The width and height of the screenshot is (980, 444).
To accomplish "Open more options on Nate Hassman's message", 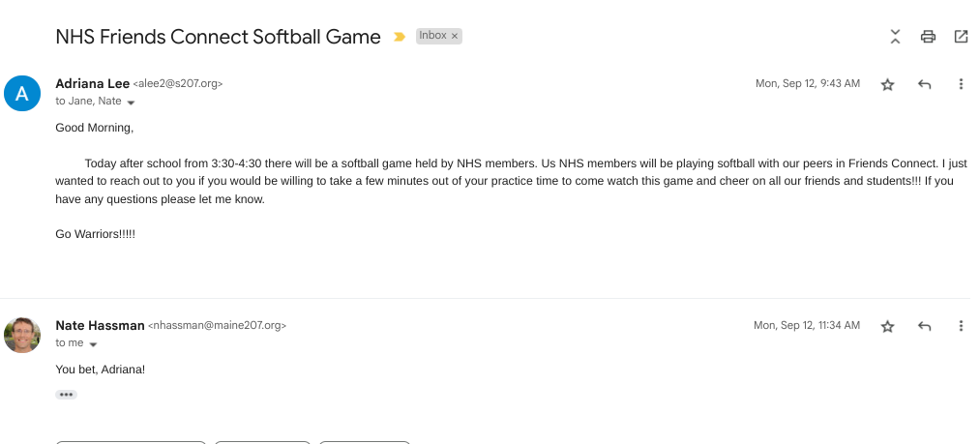I will (961, 326).
